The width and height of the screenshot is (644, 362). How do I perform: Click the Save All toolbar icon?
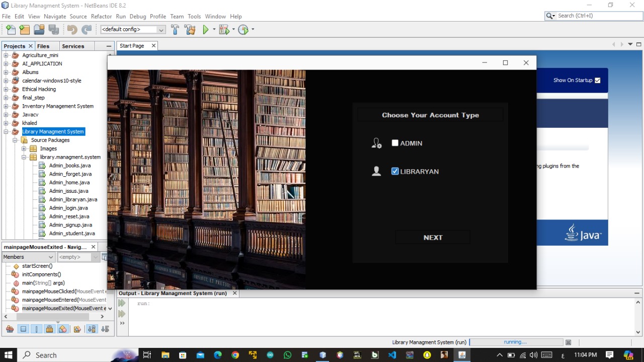click(53, 30)
